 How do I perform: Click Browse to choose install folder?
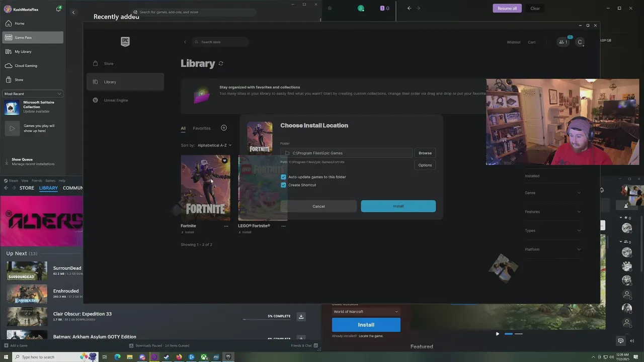click(x=425, y=153)
